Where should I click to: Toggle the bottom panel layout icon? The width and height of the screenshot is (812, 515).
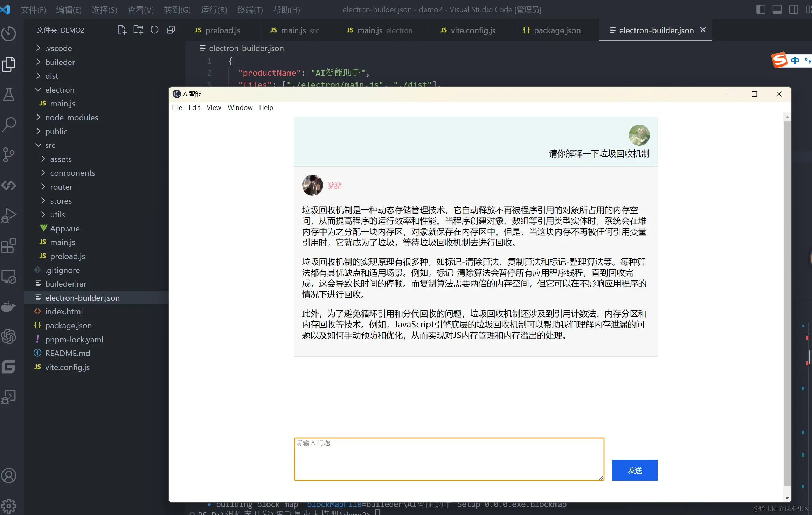point(777,9)
